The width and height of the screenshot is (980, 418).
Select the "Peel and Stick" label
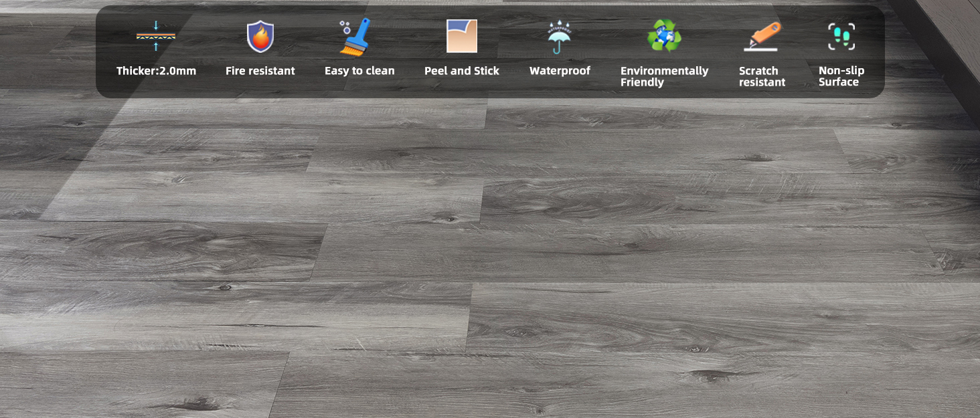click(x=462, y=71)
